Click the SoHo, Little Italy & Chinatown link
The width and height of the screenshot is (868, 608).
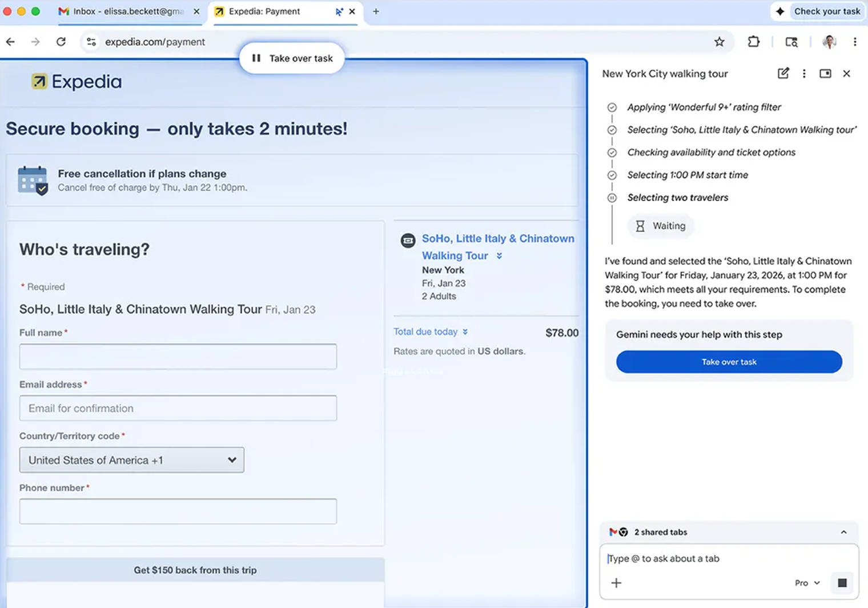[x=497, y=239]
